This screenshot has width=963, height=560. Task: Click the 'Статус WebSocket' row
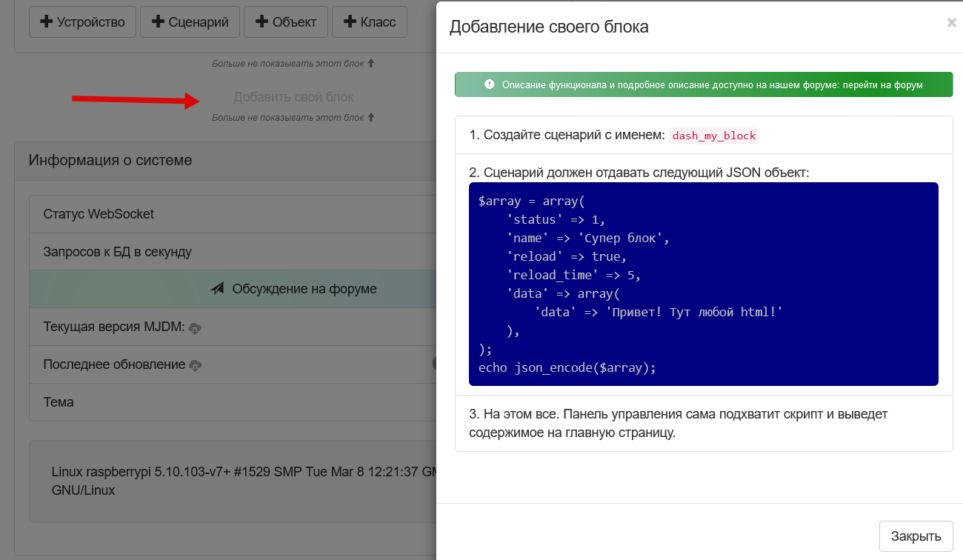(x=232, y=214)
